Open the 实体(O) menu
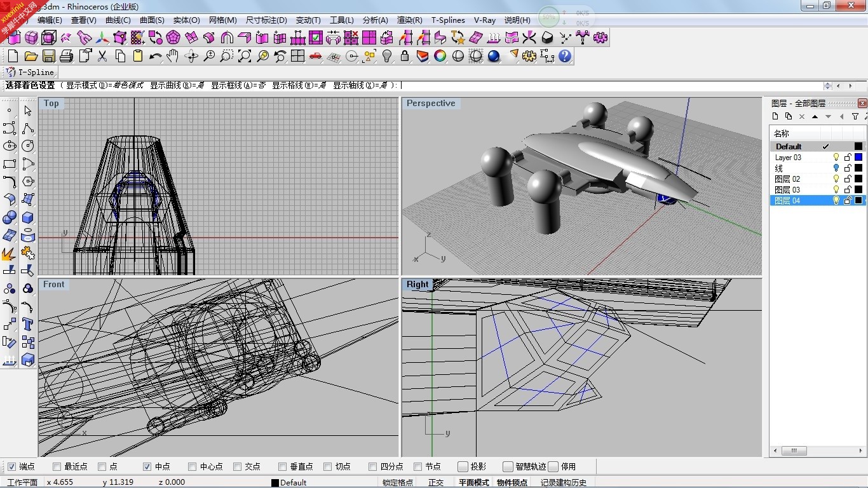This screenshot has height=488, width=868. 187,20
